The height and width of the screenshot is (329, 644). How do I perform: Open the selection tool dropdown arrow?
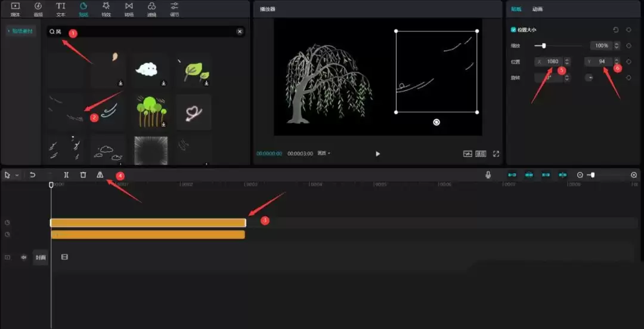(17, 176)
